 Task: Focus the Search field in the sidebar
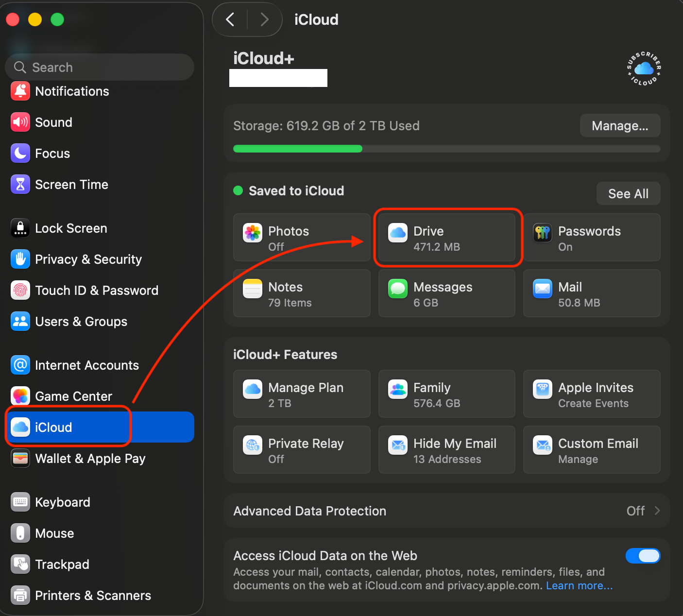[100, 67]
